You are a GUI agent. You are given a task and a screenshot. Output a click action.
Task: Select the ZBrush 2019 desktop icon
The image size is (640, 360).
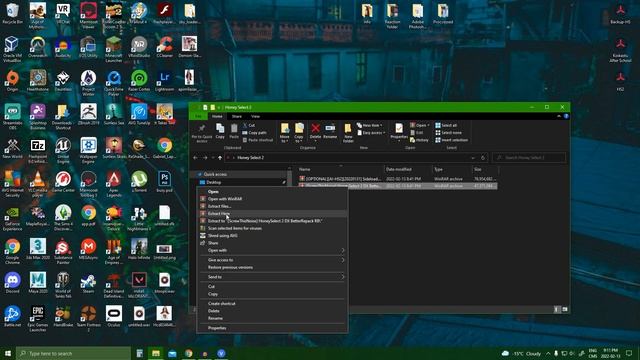[88, 114]
